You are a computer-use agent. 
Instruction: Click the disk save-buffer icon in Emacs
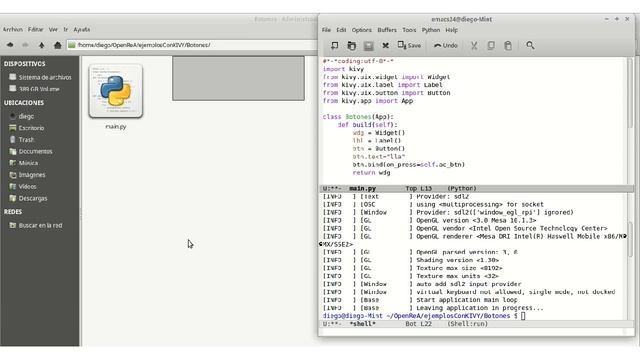[x=368, y=45]
